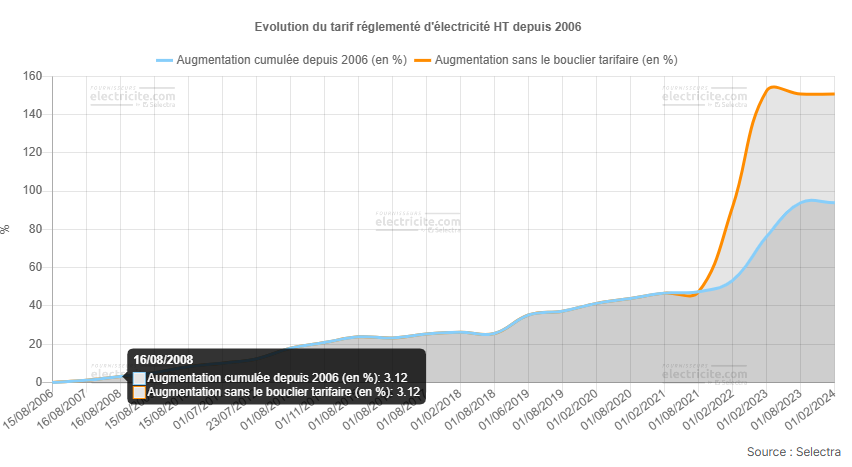
Task: Select the 16/08/2008 tooltip date header
Action: (x=163, y=360)
